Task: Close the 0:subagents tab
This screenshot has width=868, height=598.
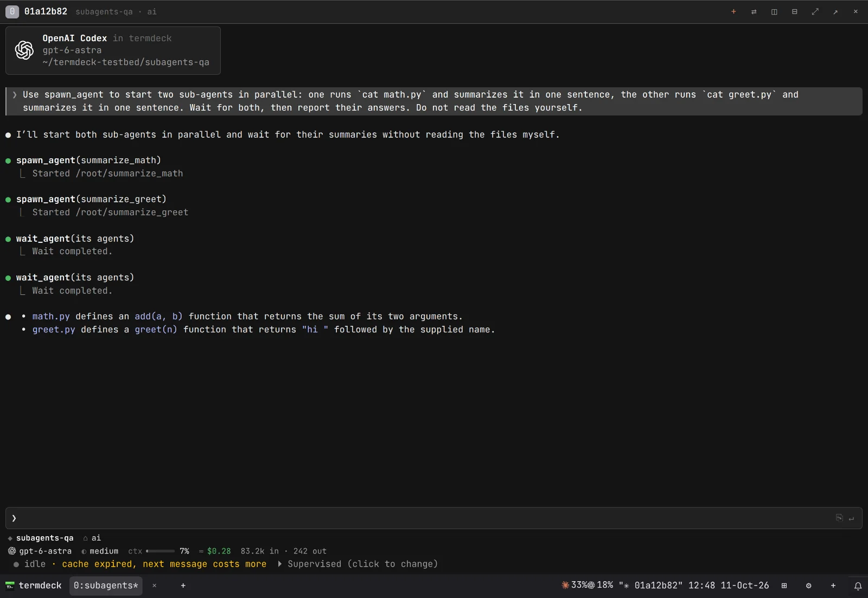Action: click(154, 586)
